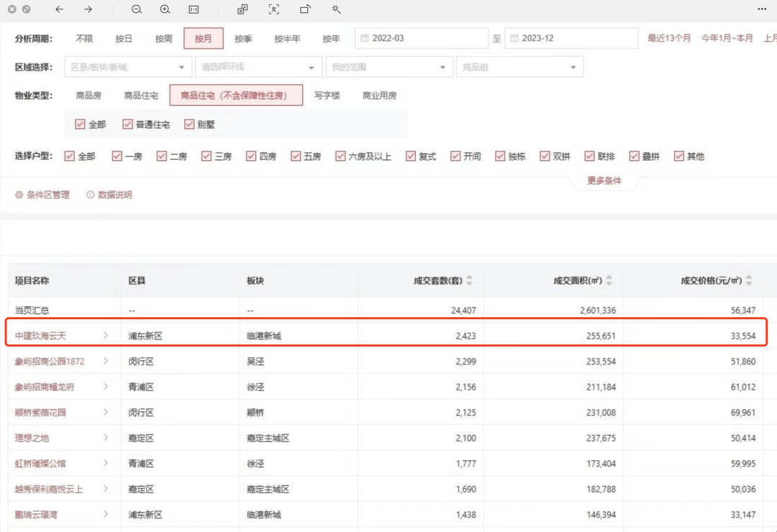The image size is (777, 532).
Task: Select the 按季 analysis period tab
Action: 243,38
